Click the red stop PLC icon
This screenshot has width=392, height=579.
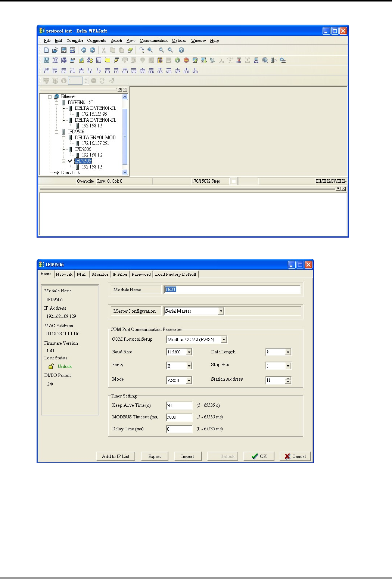click(x=186, y=60)
